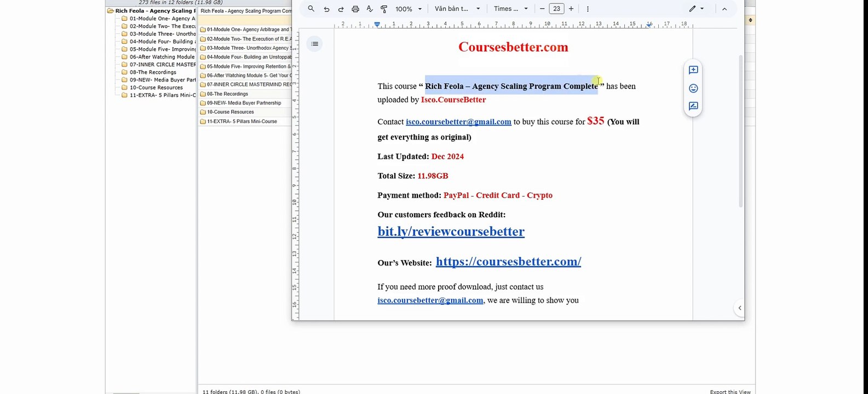868x394 pixels.
Task: Select "07-INNER CIRCLE MASTERMIND" file list row
Action: coord(245,84)
